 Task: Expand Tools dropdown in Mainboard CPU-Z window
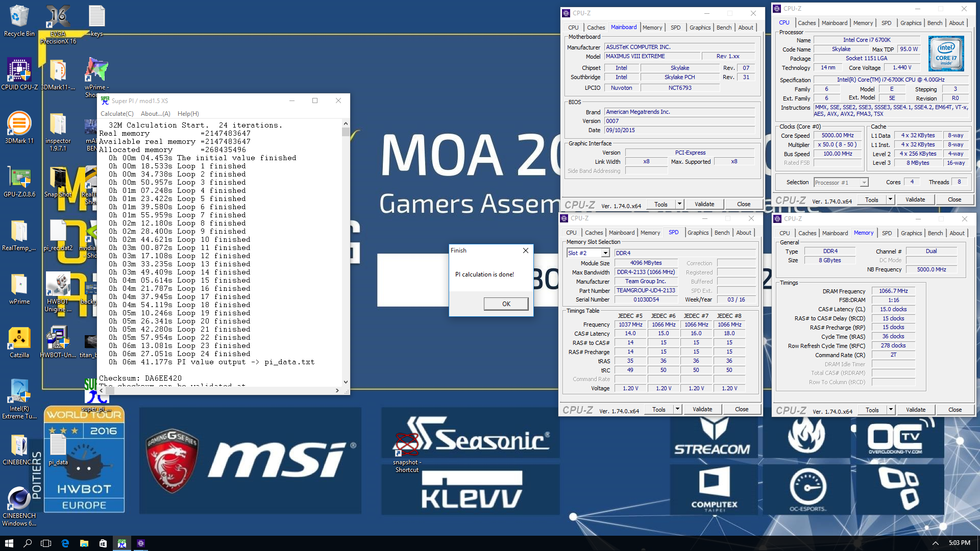(x=679, y=204)
